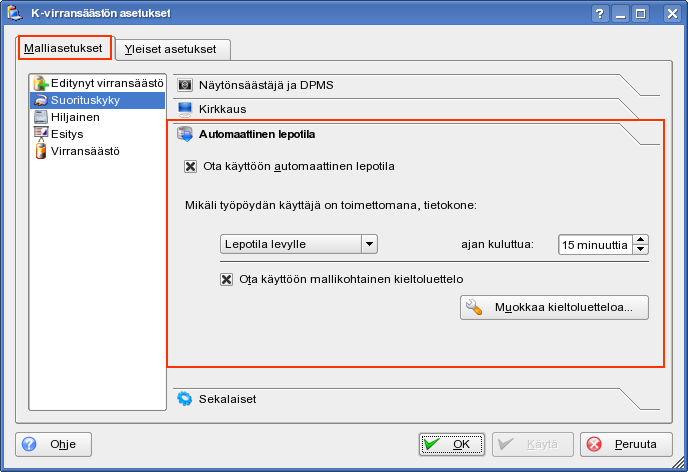688x472 pixels.
Task: Disable the automaattinen lepotila checkbox
Action: [x=191, y=166]
